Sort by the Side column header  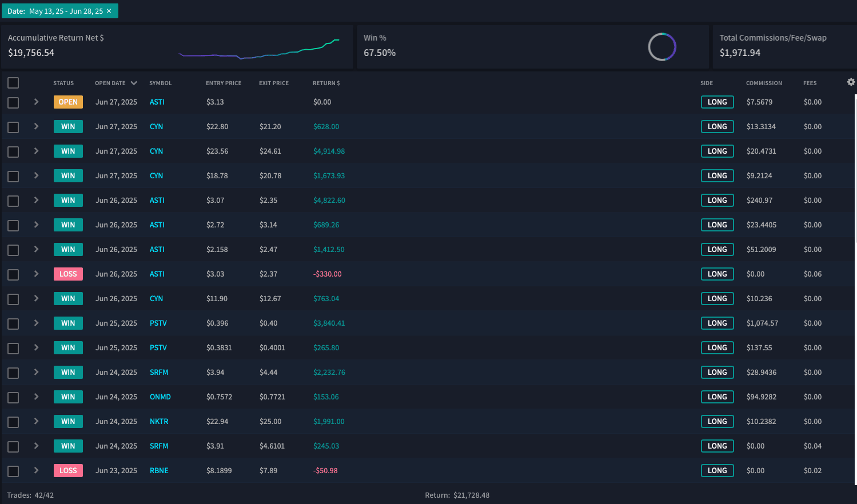[x=707, y=83]
